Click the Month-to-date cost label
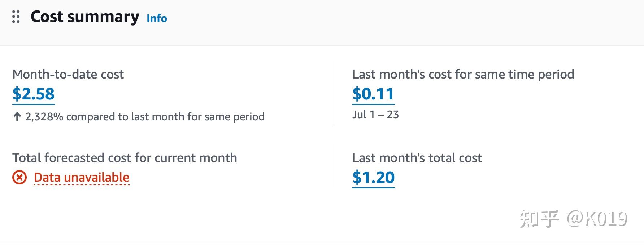The height and width of the screenshot is (245, 644). (x=68, y=75)
